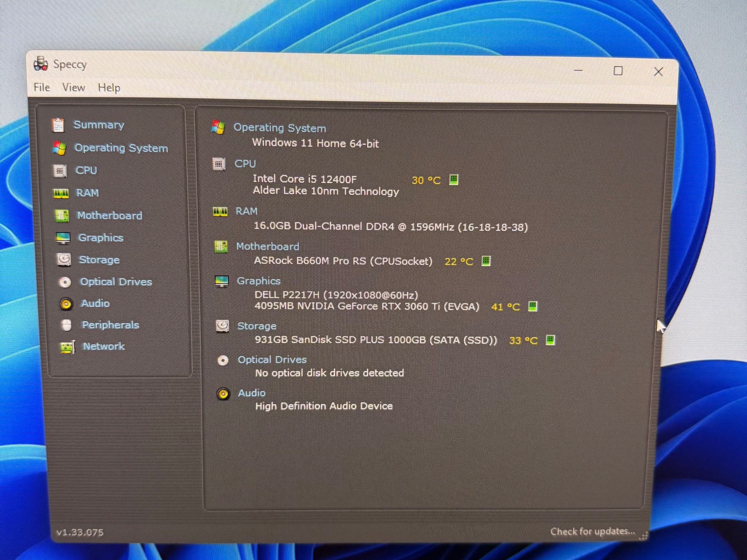Image resolution: width=747 pixels, height=560 pixels.
Task: Select Optical Drives in the sidebar
Action: (x=116, y=282)
